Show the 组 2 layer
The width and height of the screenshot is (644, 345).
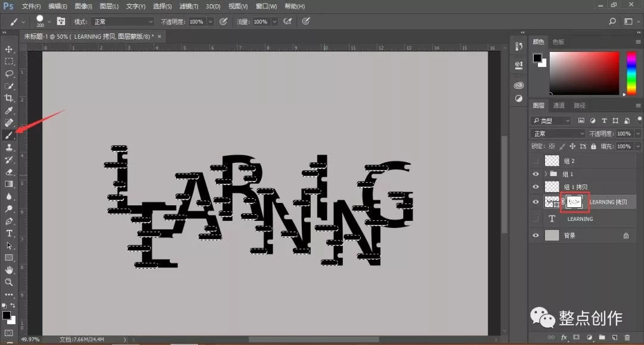535,161
